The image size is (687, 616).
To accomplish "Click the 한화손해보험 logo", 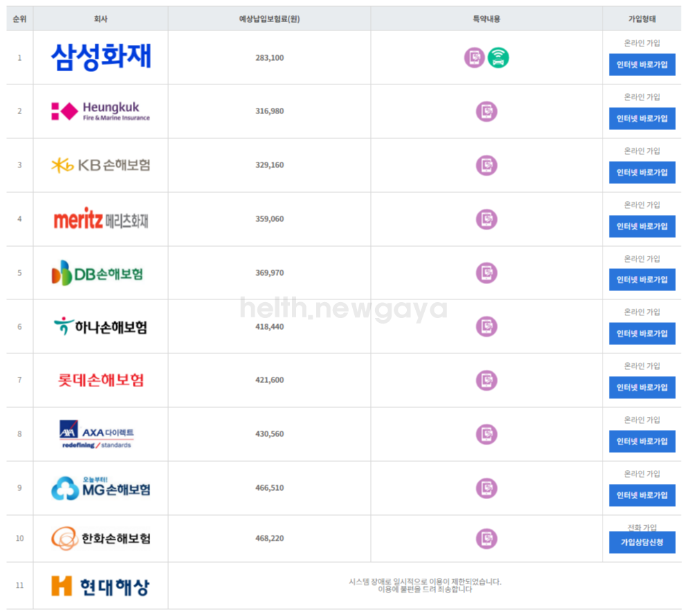I will point(101,538).
